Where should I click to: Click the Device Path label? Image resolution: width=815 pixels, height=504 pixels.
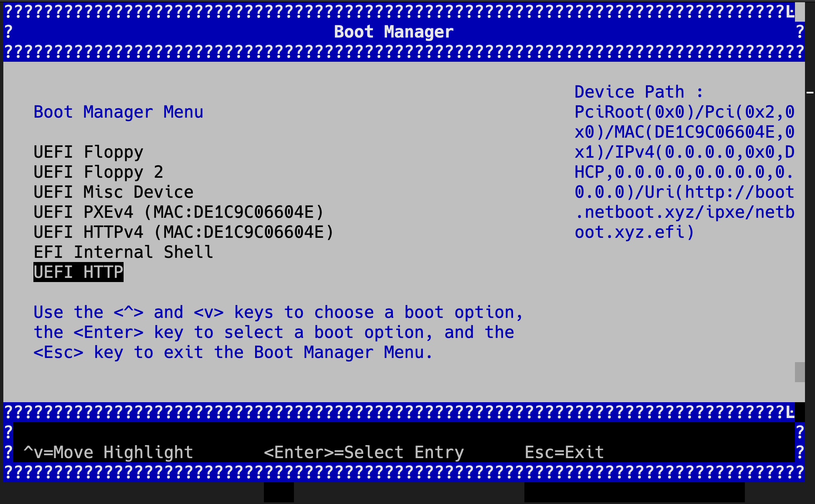pos(638,91)
